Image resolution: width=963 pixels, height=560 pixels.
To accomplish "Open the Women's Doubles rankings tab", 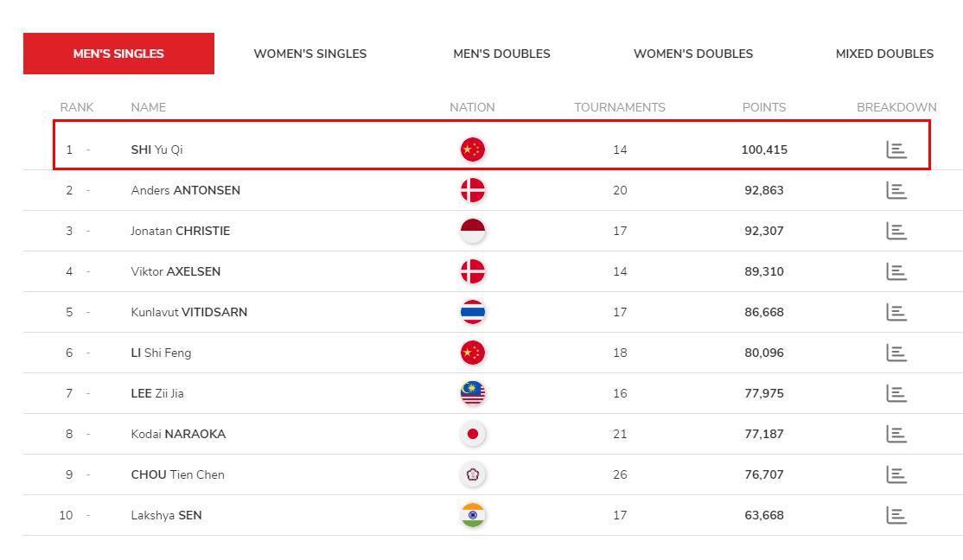I will (x=693, y=54).
